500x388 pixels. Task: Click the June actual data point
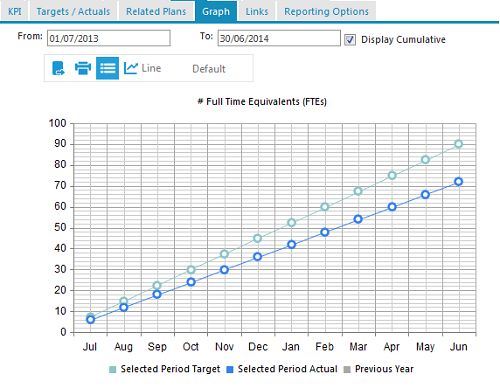coord(458,182)
